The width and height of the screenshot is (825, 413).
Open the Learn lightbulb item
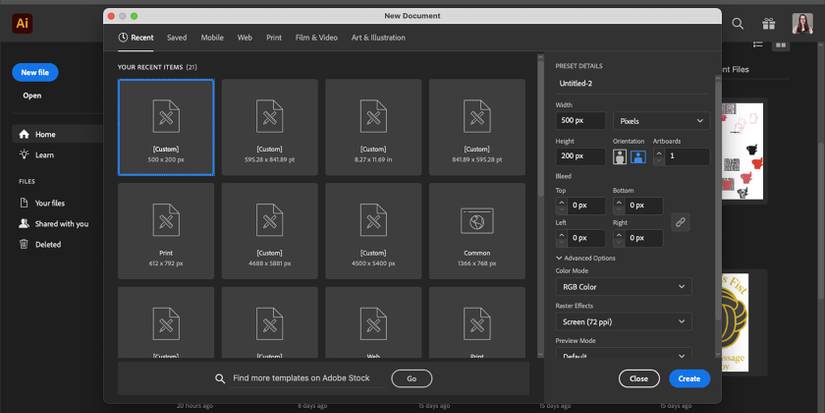(37, 155)
